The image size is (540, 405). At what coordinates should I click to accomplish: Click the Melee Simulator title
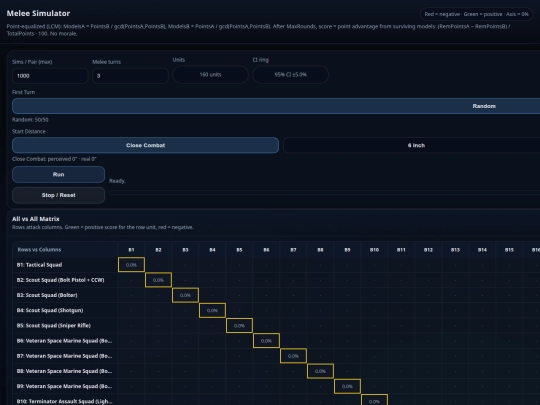[38, 13]
